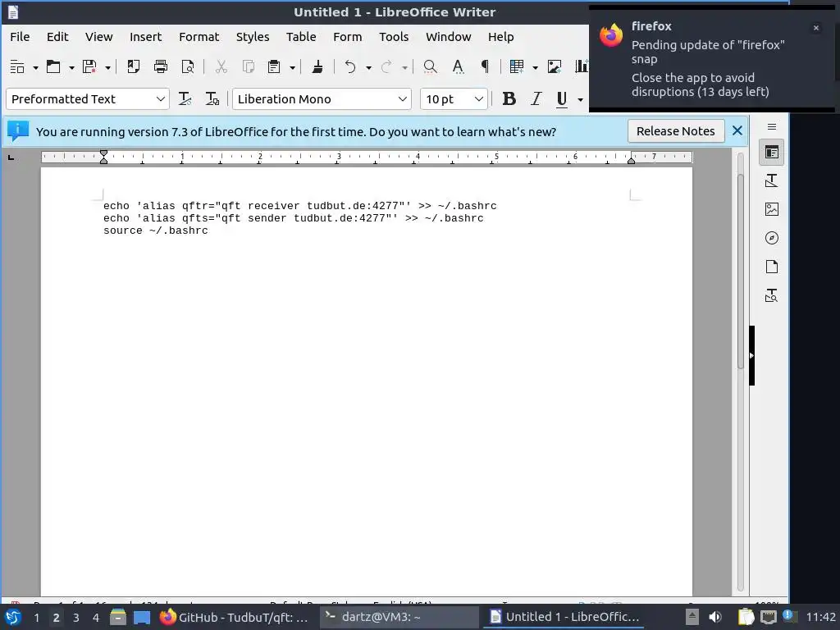Switch to workspace 3 in the pager
This screenshot has width=840, height=630.
[76, 618]
